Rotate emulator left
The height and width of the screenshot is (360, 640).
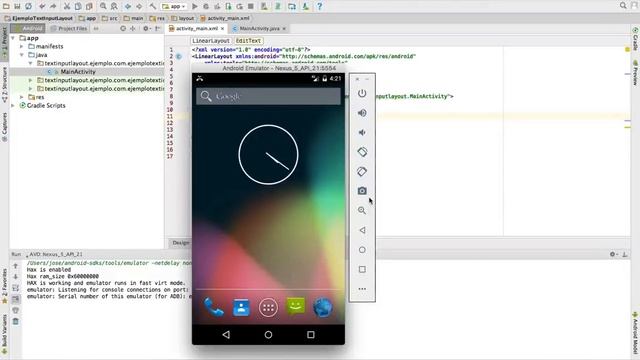tap(362, 152)
